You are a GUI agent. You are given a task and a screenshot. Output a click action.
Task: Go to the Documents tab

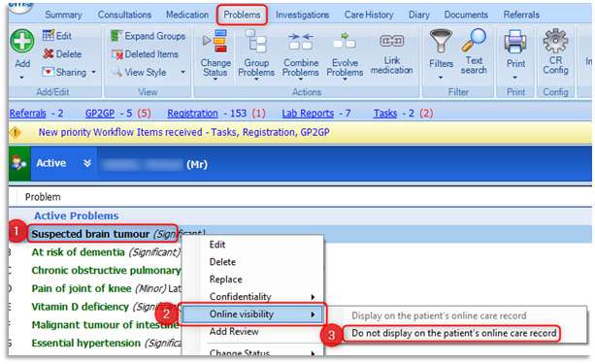(x=466, y=15)
